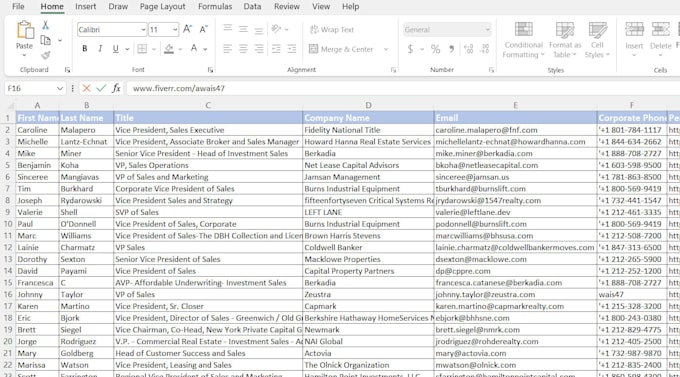This screenshot has width=680, height=377.
Task: Switch to the View tab
Action: coord(321,7)
